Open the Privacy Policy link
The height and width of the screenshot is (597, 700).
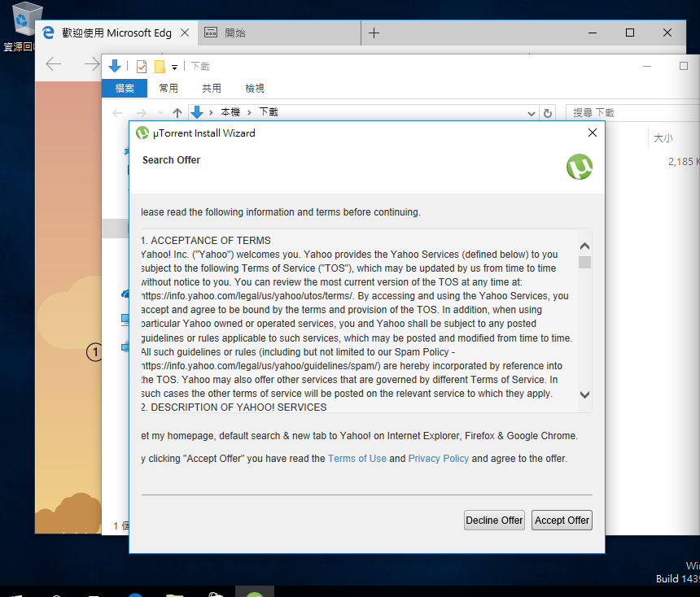tap(439, 459)
